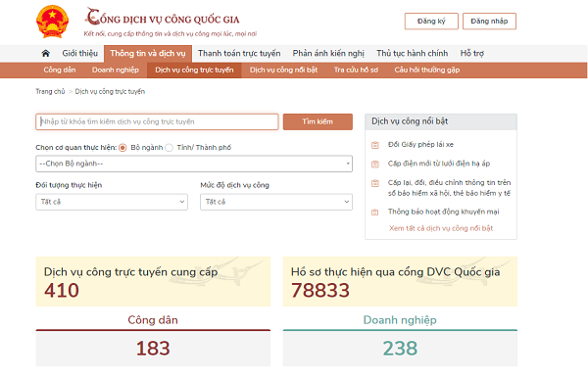
Task: Open the Hỗ trợ menu
Action: (x=472, y=53)
